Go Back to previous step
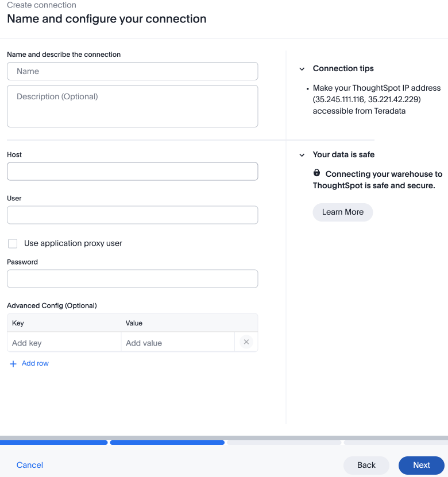This screenshot has height=477, width=448. tap(366, 465)
